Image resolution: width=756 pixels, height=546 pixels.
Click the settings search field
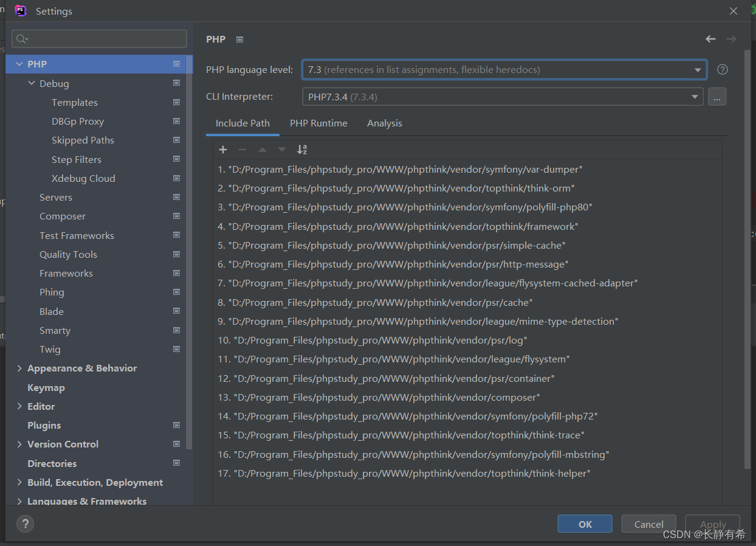(99, 38)
